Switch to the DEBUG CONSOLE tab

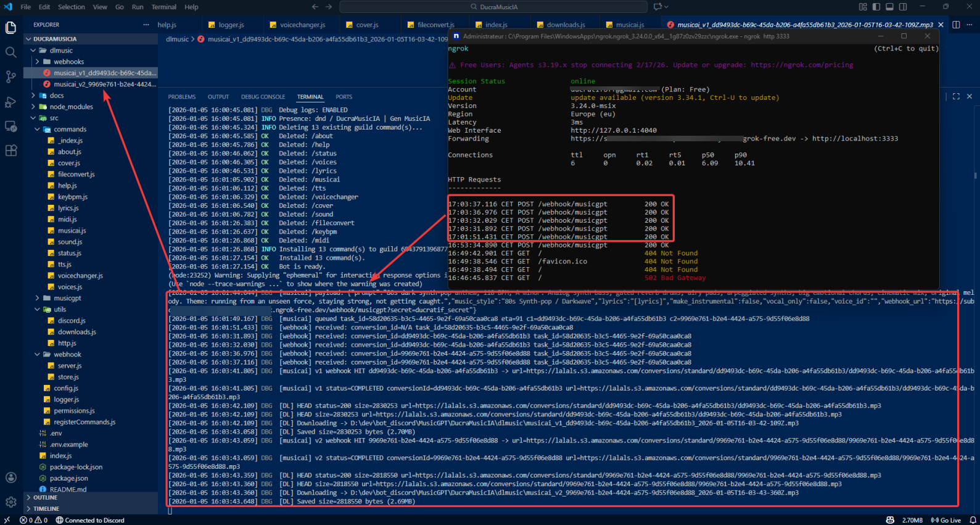click(x=263, y=97)
